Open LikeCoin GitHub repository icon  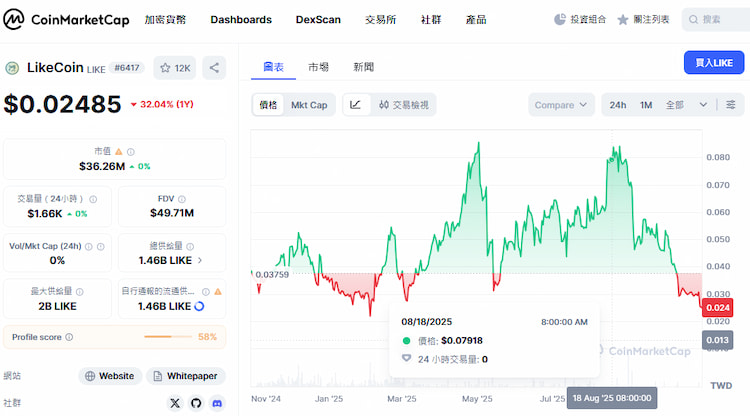[x=196, y=403]
